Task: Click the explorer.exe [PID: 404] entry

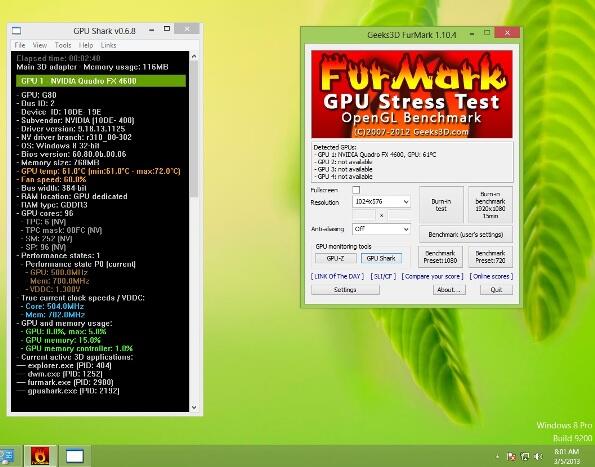Action: 65,366
